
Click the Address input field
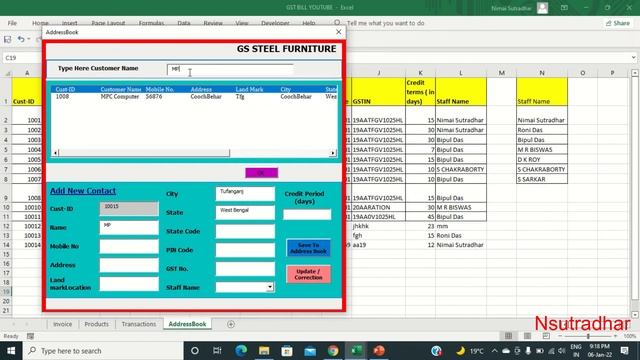tap(129, 265)
